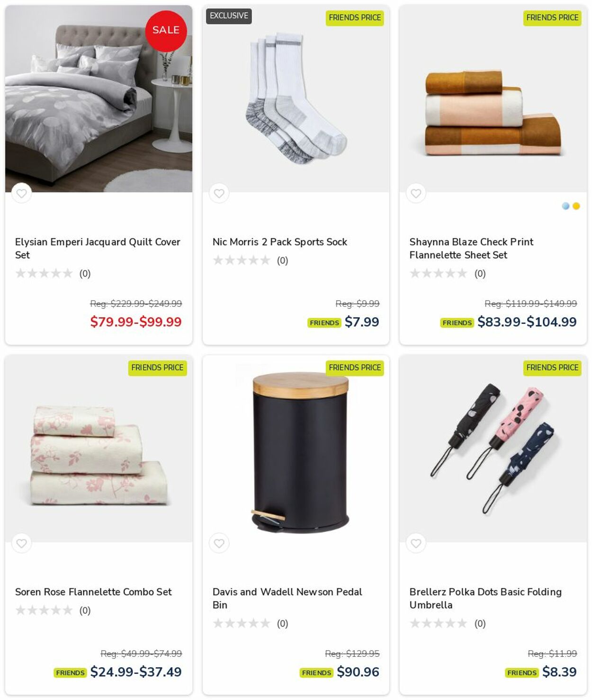The height and width of the screenshot is (700, 592).
Task: Choose the yellow color swatch for Sheet Set
Action: tap(576, 206)
